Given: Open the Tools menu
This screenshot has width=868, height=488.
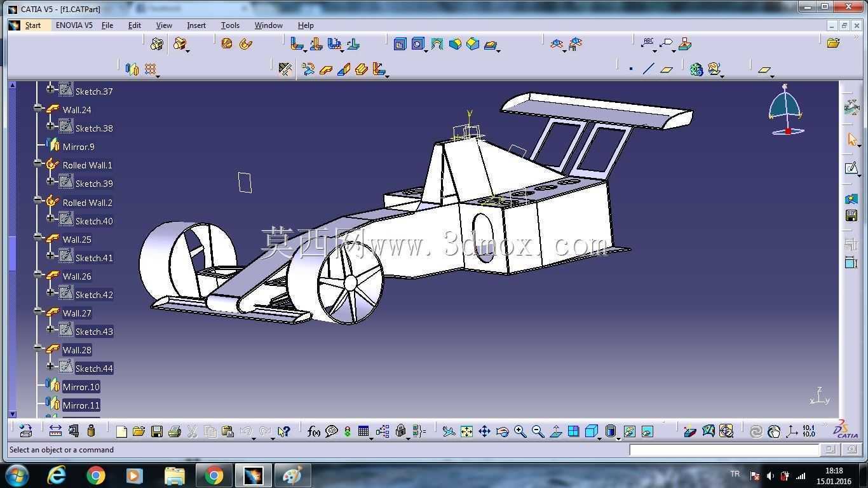Looking at the screenshot, I should (x=230, y=25).
